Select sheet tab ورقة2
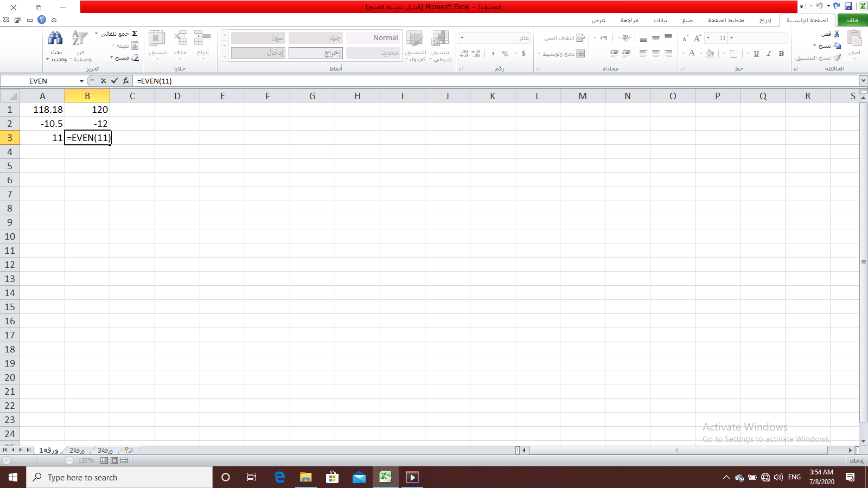The image size is (868, 488). (77, 450)
